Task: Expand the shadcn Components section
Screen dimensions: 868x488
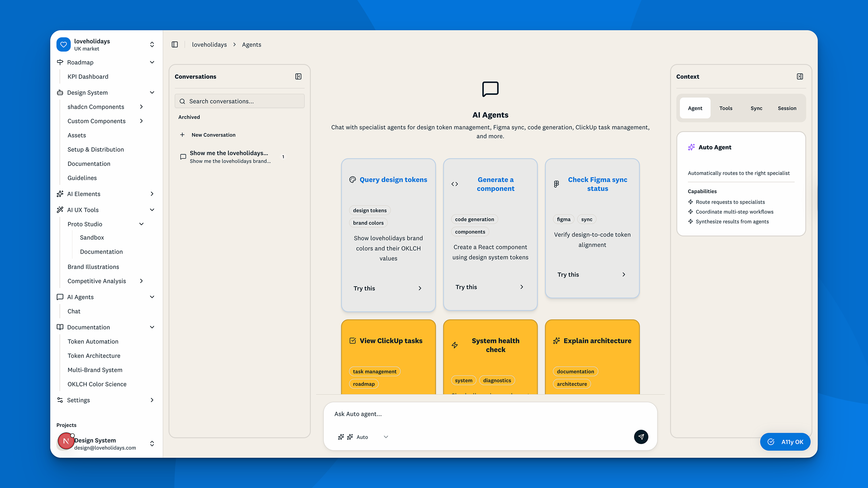Action: [x=141, y=107]
